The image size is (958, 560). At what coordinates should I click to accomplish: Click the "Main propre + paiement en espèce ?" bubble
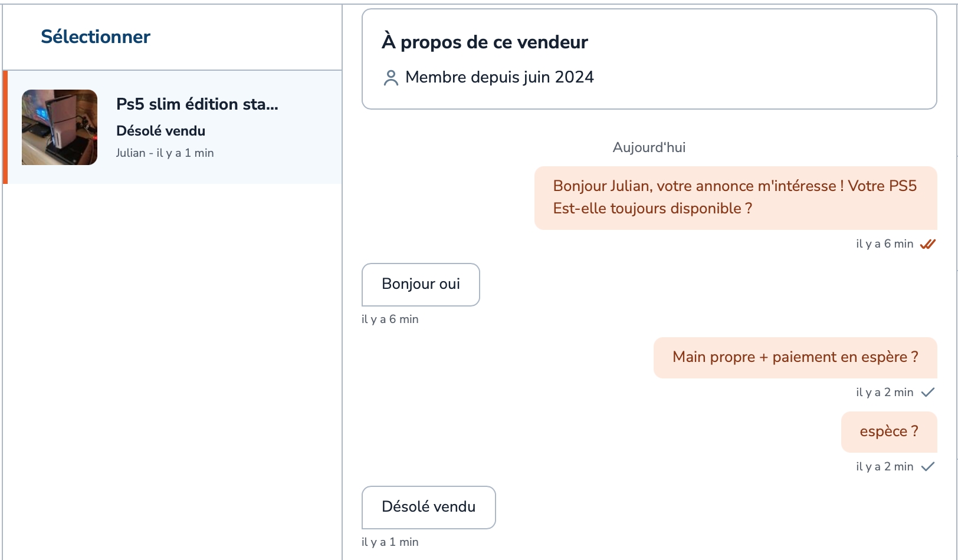[x=795, y=358]
